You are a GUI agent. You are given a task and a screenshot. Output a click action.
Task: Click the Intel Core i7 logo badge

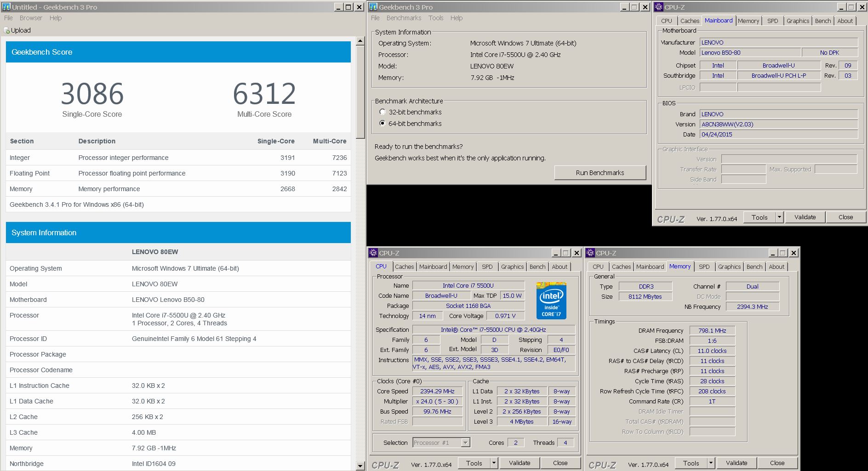(x=551, y=301)
